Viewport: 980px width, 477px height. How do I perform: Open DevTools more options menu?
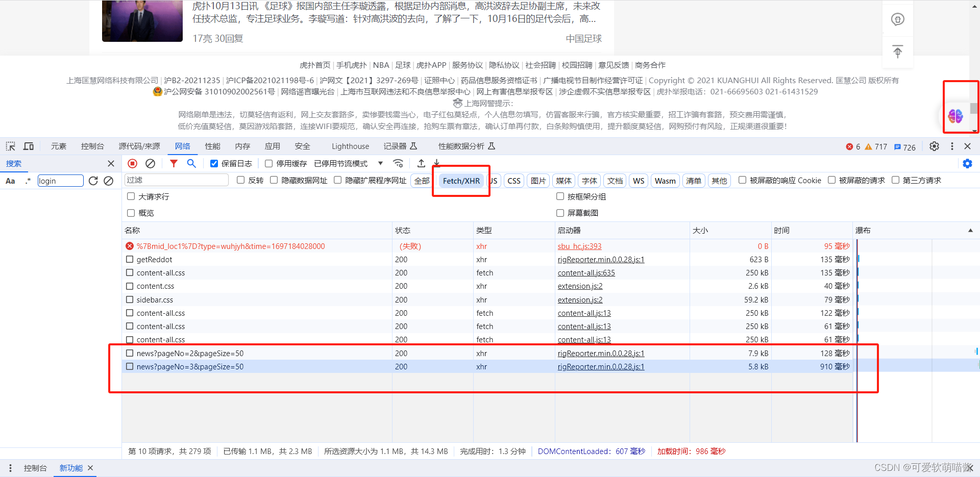952,146
